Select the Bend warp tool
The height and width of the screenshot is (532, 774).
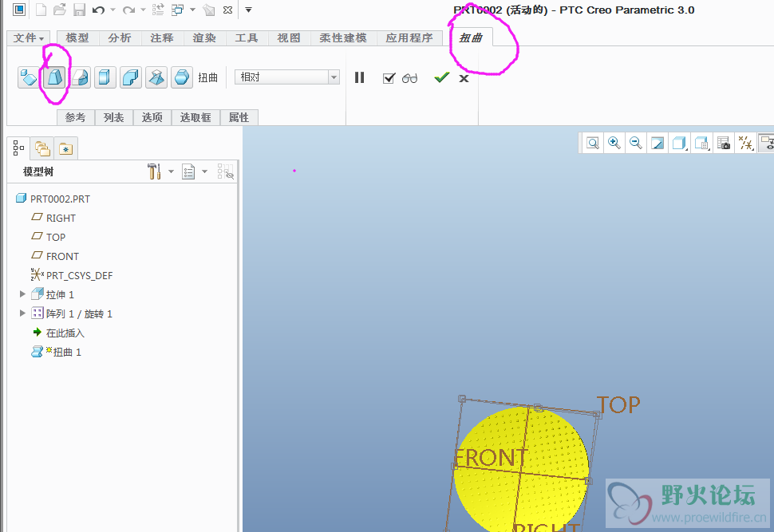pos(131,77)
